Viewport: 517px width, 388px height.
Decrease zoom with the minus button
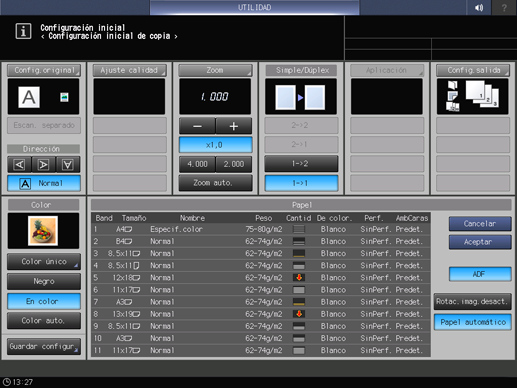(x=197, y=126)
